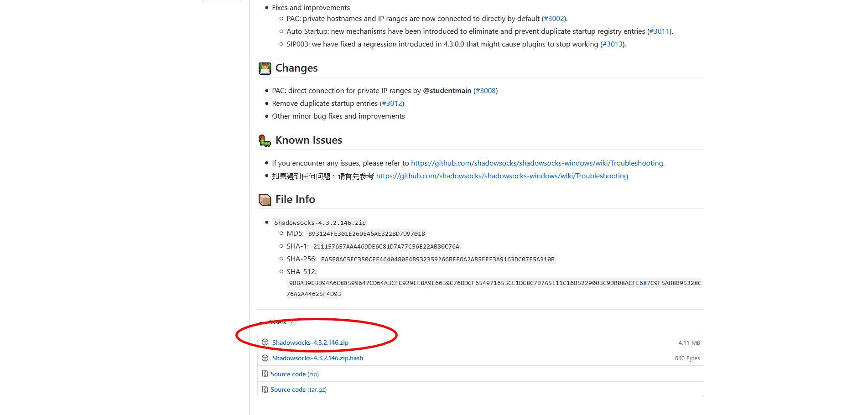Click the package emoji next to File Info heading
This screenshot has height=415, width=868.
coord(264,199)
